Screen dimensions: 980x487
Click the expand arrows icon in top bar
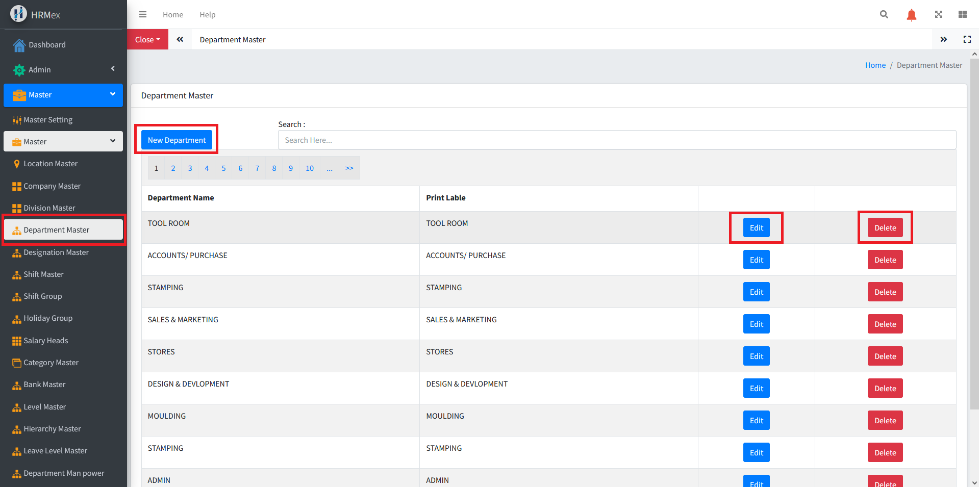click(938, 14)
